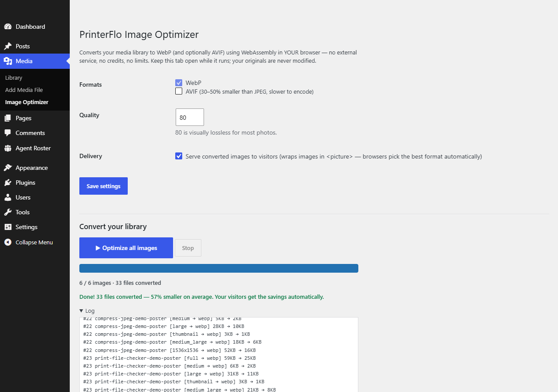Click log line compress-jpeg-demo-poster 1536x1536

(169, 350)
